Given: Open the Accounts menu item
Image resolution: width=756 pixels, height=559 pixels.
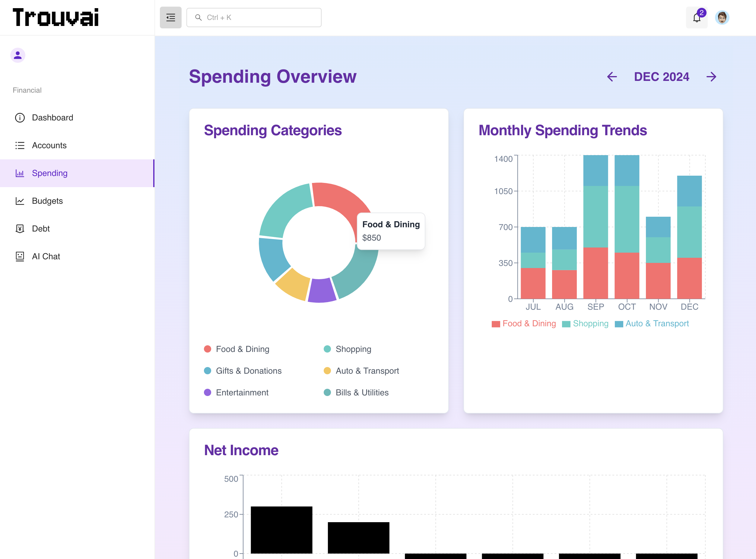Looking at the screenshot, I should click(49, 145).
